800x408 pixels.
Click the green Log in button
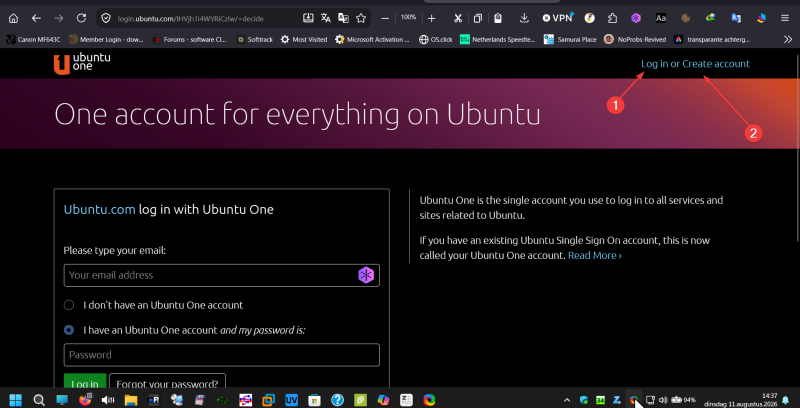85,380
